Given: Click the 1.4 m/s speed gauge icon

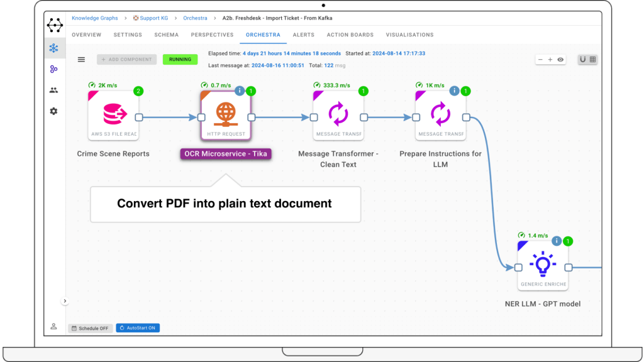Looking at the screenshot, I should 521,235.
